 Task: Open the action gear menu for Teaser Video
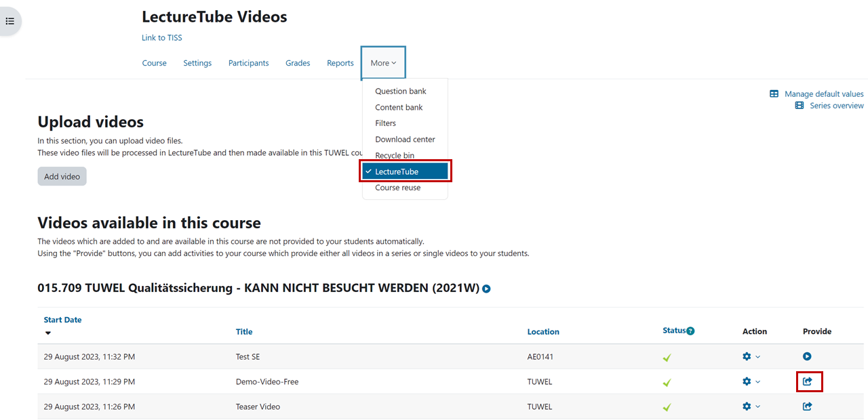point(751,406)
